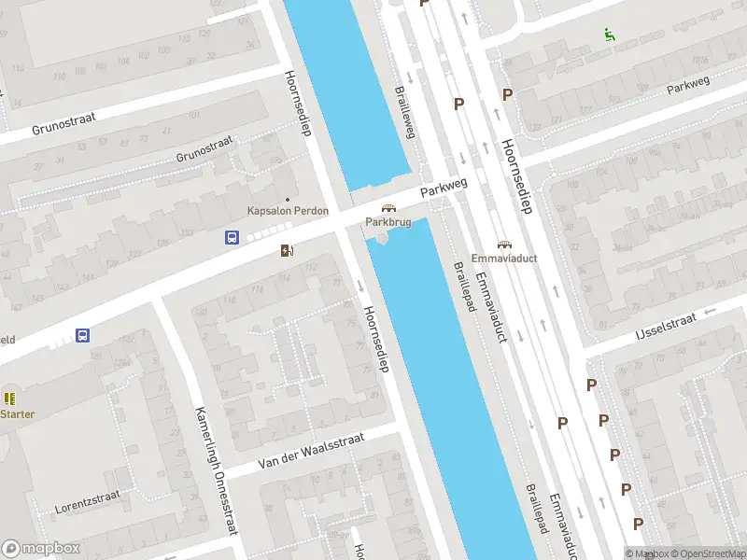747x560 pixels.
Task: Click the Emmaviaduct place label
Action: pos(504,259)
